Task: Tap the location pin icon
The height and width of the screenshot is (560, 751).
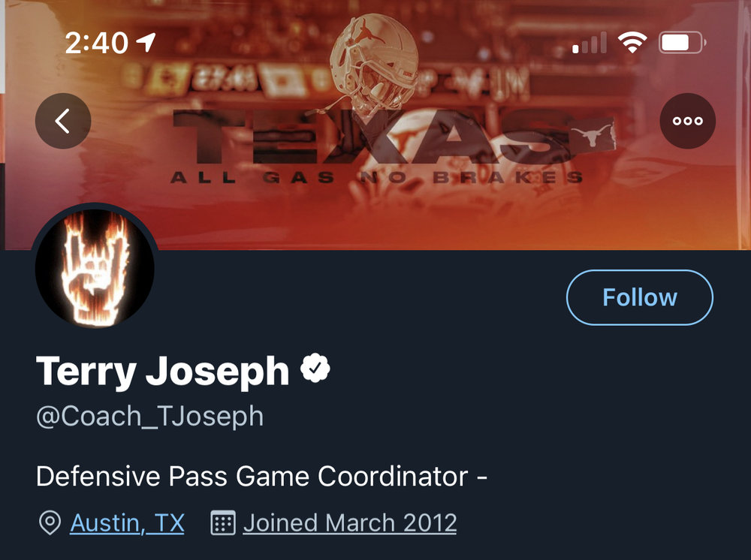Action: [x=50, y=523]
